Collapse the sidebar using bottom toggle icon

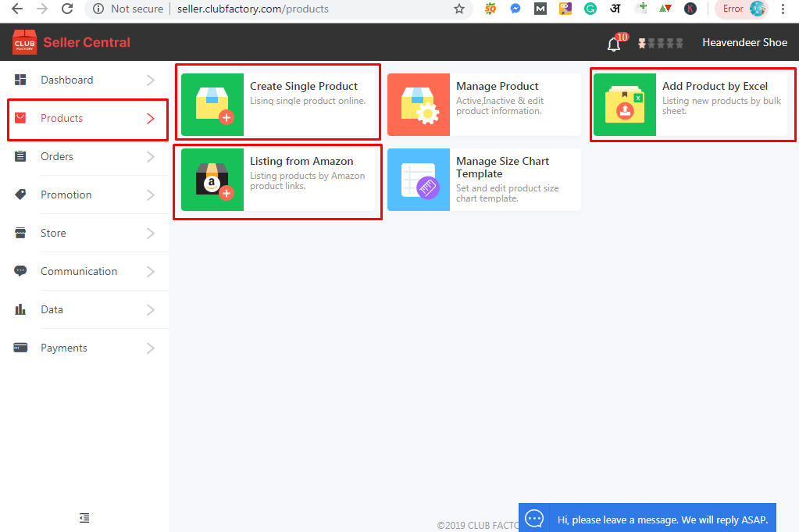click(84, 518)
